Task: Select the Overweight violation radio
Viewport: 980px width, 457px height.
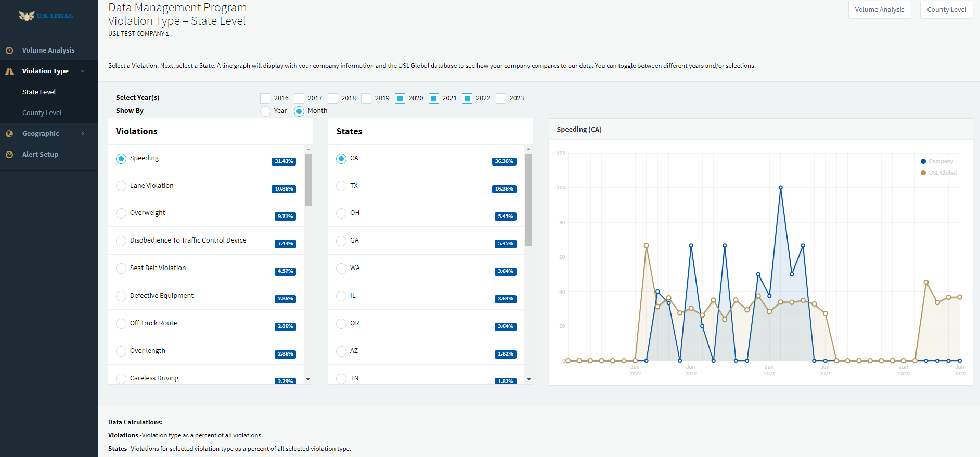Action: (121, 213)
